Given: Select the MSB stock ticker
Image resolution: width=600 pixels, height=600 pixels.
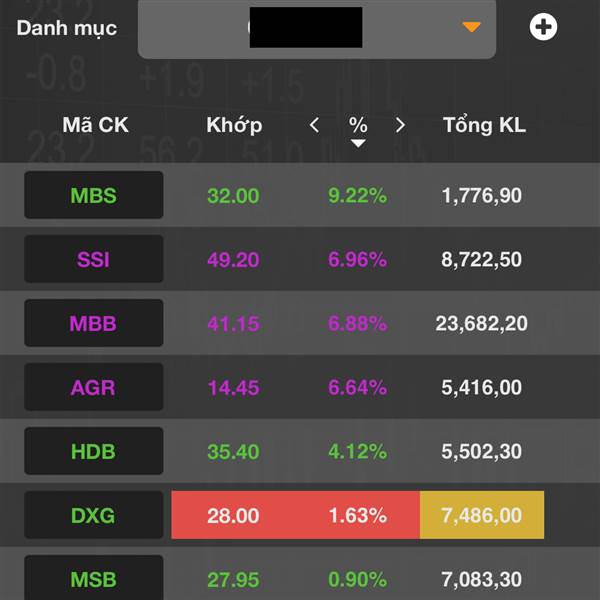Looking at the screenshot, I should coord(94,577).
